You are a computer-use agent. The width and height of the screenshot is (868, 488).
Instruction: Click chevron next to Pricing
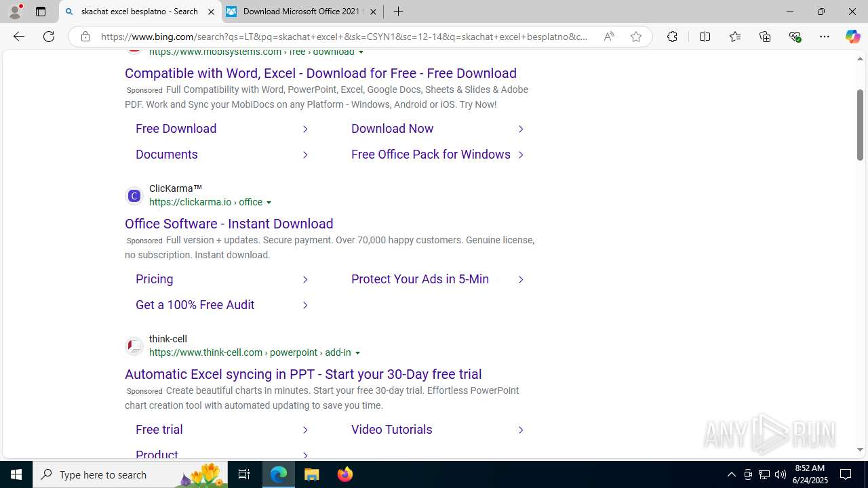(x=305, y=280)
